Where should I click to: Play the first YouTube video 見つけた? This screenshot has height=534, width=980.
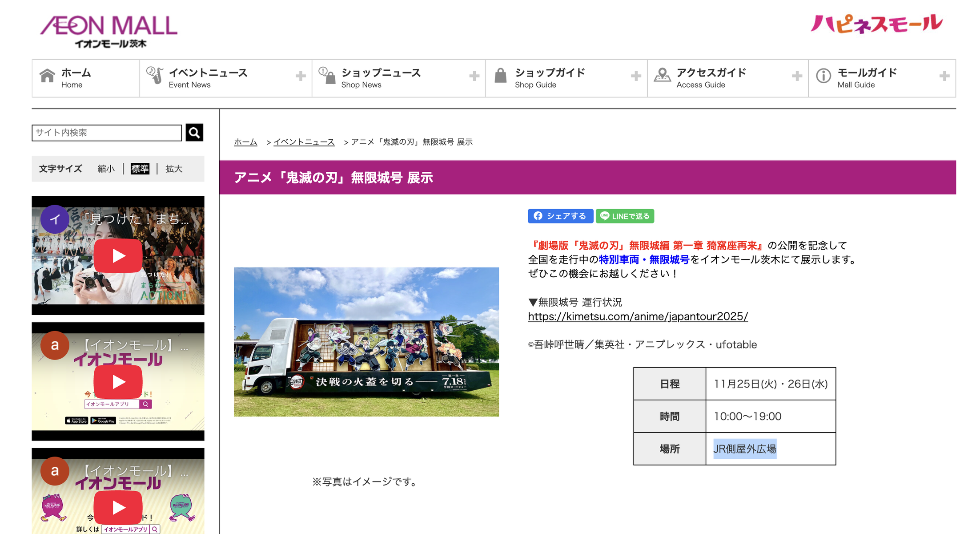point(118,256)
